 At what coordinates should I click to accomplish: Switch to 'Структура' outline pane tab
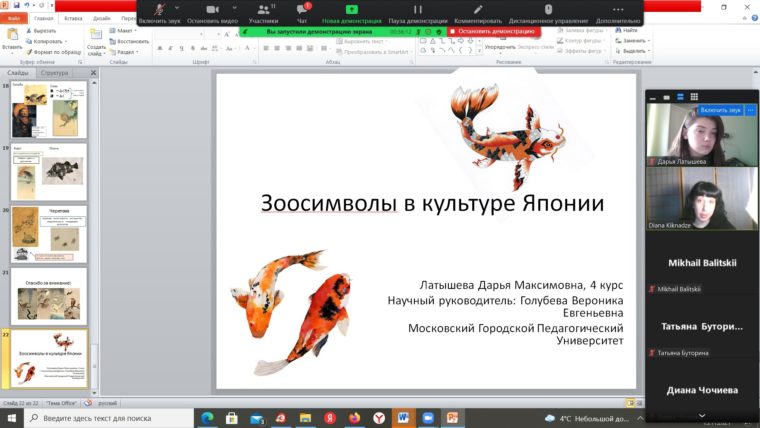point(55,73)
